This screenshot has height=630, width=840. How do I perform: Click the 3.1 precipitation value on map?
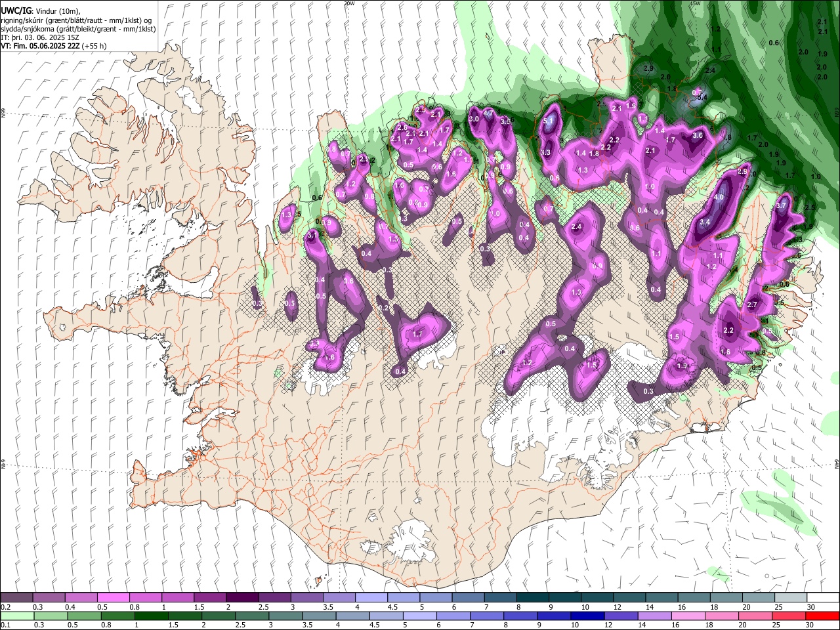coord(312,234)
